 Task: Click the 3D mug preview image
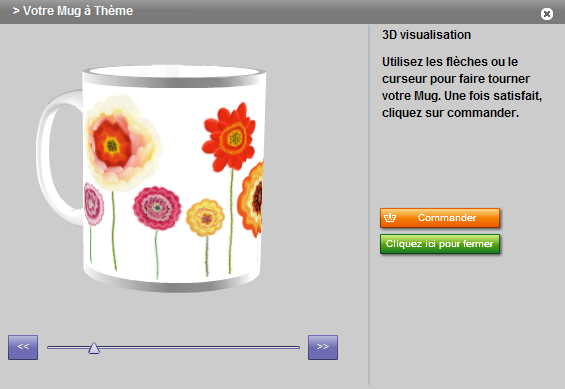point(151,179)
